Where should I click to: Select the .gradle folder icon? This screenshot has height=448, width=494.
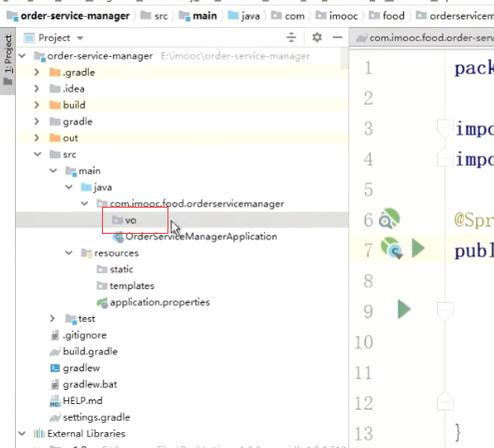click(x=55, y=72)
